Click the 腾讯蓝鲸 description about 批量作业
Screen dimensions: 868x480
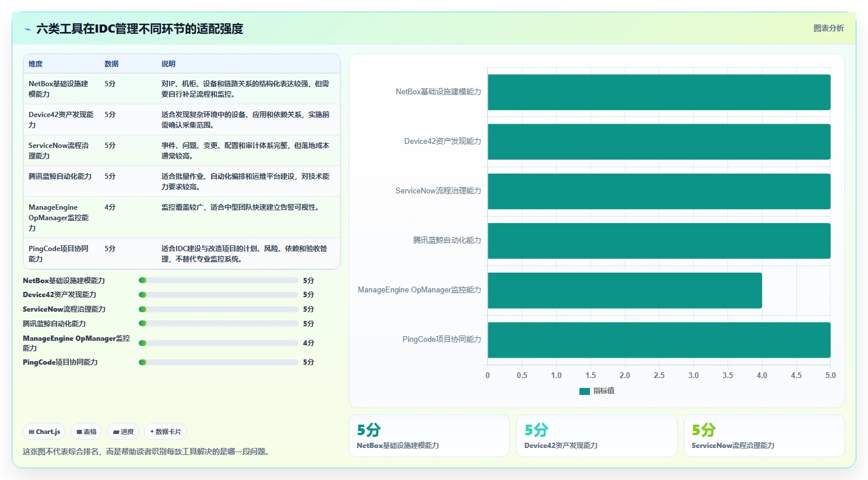[x=245, y=181]
